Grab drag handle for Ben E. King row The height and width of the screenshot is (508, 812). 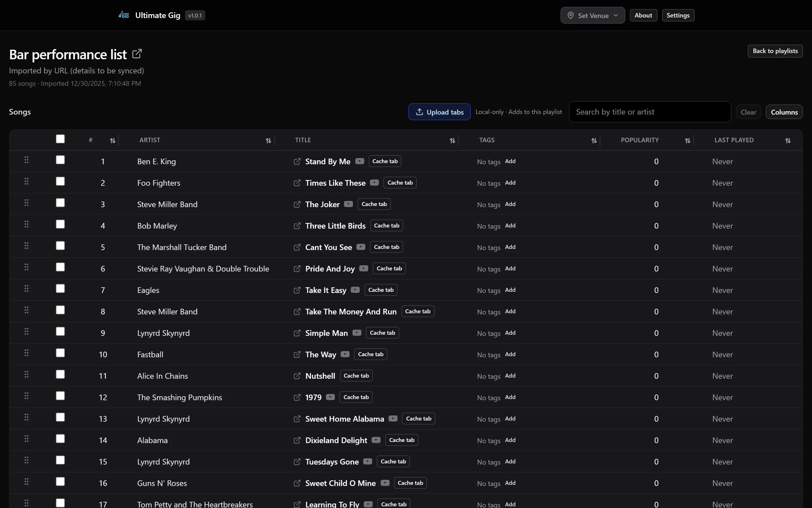27,160
